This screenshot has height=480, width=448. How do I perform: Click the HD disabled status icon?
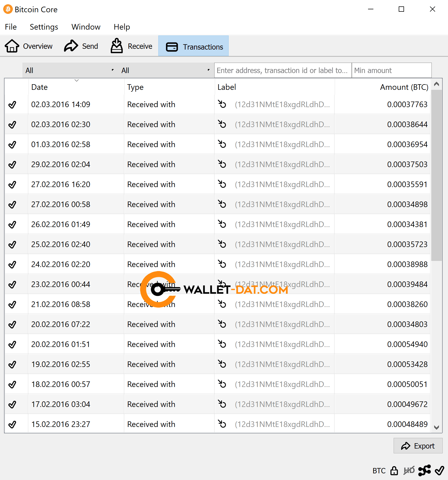409,471
